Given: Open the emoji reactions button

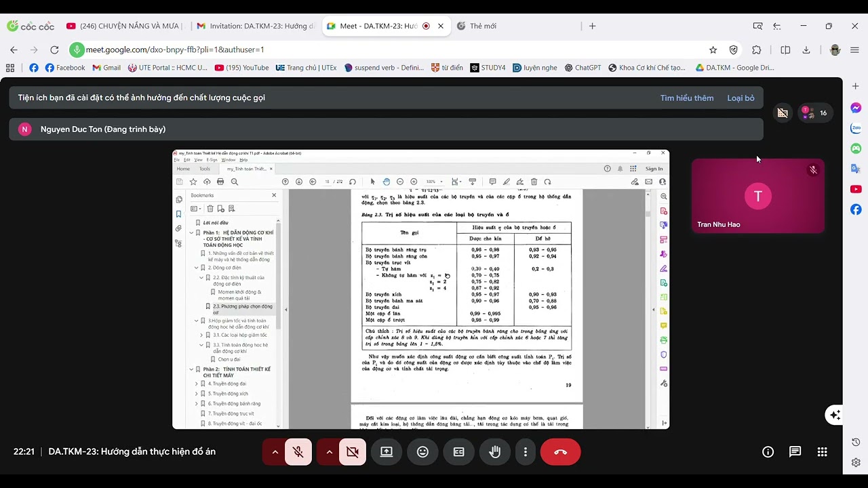Looking at the screenshot, I should pyautogui.click(x=422, y=452).
